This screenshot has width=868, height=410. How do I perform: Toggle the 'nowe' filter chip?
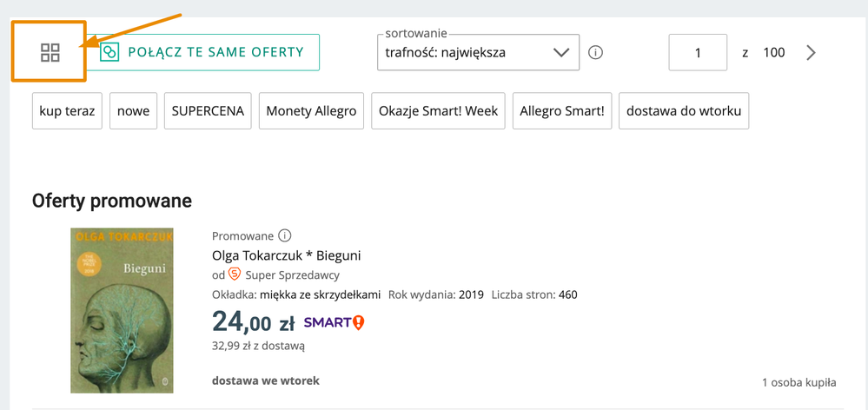[x=134, y=111]
